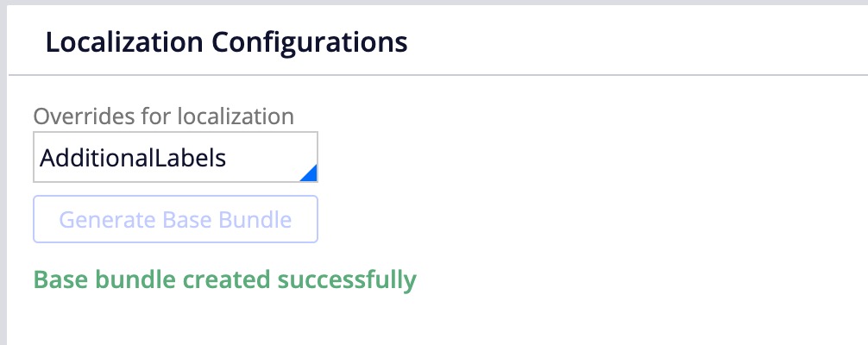The height and width of the screenshot is (345, 868).
Task: Click the Generate Base Bundle button
Action: point(175,219)
